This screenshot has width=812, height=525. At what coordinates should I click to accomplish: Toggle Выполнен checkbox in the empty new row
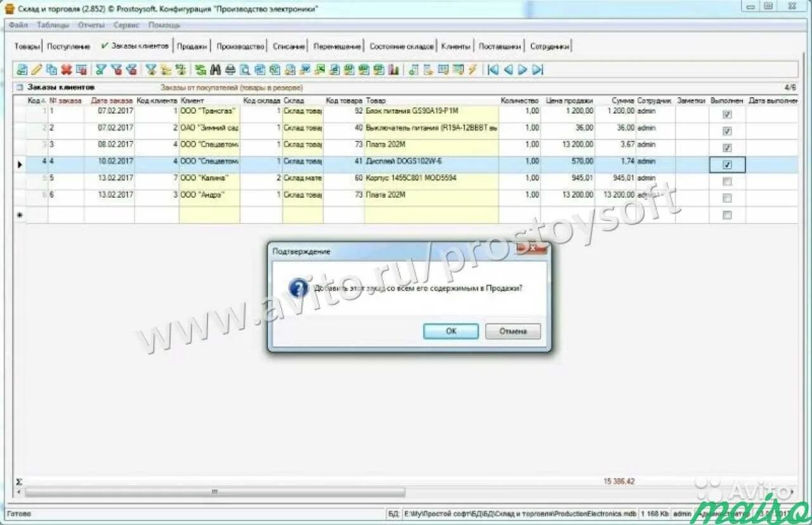tap(727, 215)
